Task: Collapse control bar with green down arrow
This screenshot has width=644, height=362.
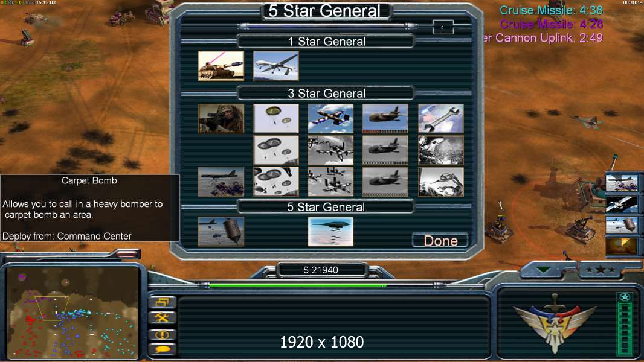Action: (x=544, y=270)
